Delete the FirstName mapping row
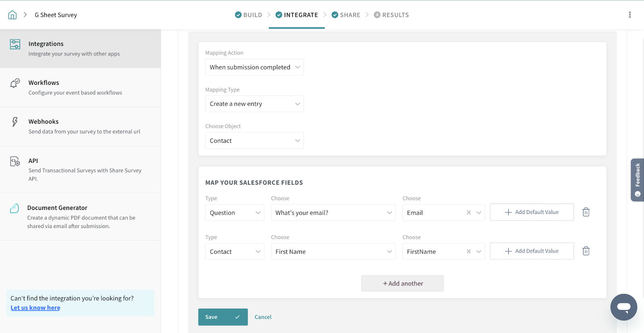The width and height of the screenshot is (644, 333). [586, 251]
